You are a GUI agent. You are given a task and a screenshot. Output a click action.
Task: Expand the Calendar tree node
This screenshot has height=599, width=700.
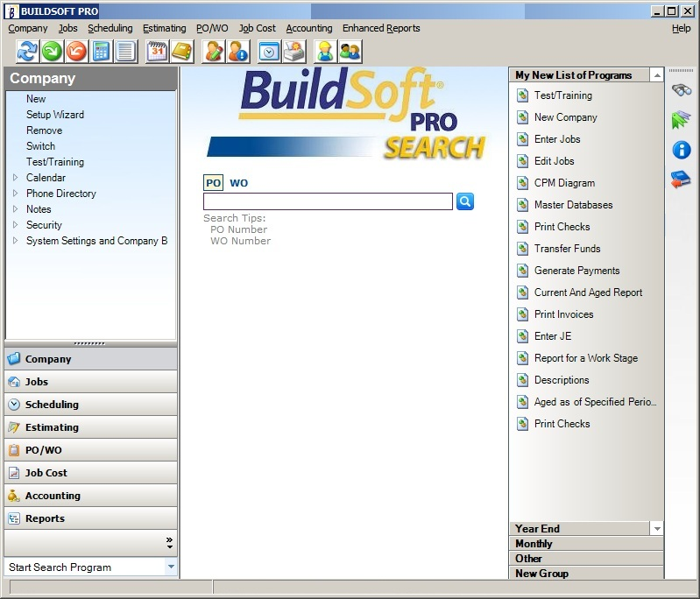coord(16,178)
